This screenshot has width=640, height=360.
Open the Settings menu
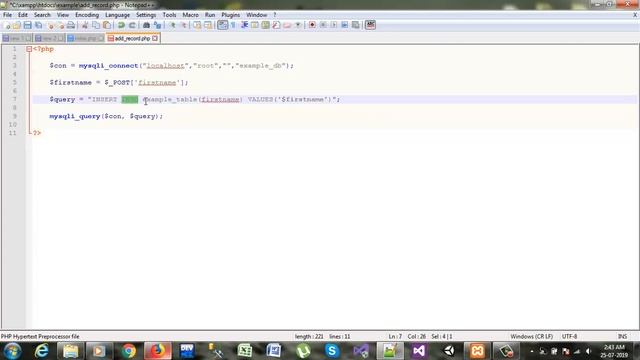(146, 15)
